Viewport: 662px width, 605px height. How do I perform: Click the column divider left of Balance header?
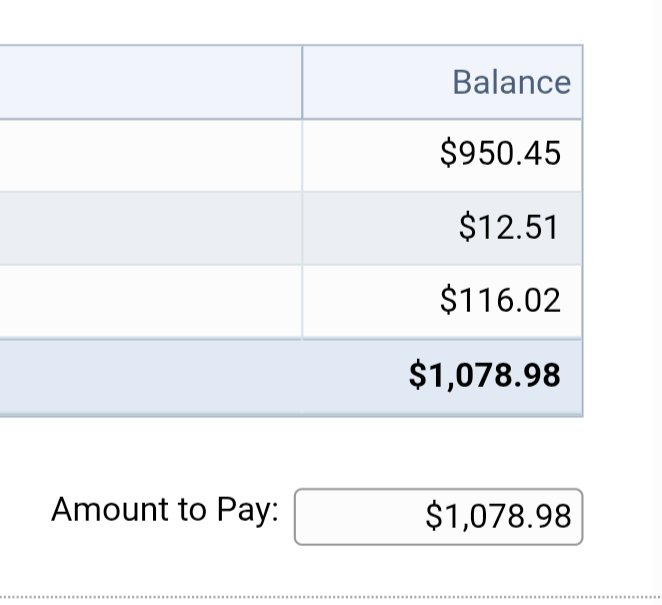(x=302, y=82)
